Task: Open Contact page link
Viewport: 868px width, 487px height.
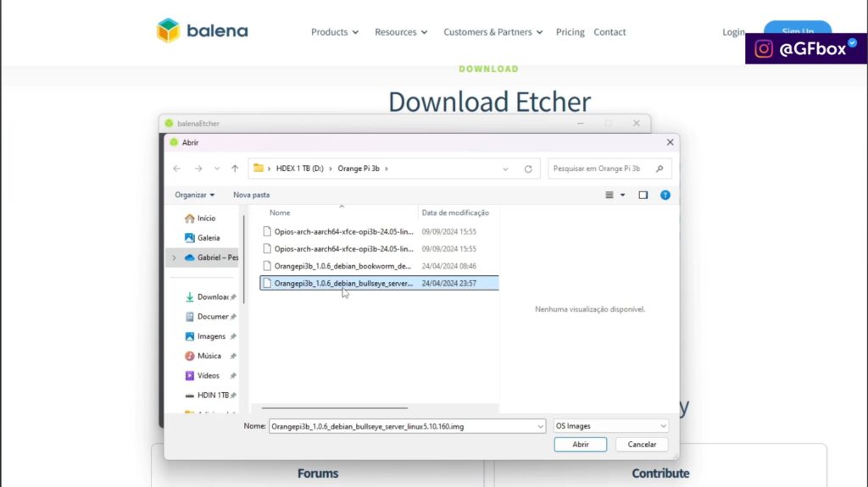Action: pyautogui.click(x=609, y=32)
